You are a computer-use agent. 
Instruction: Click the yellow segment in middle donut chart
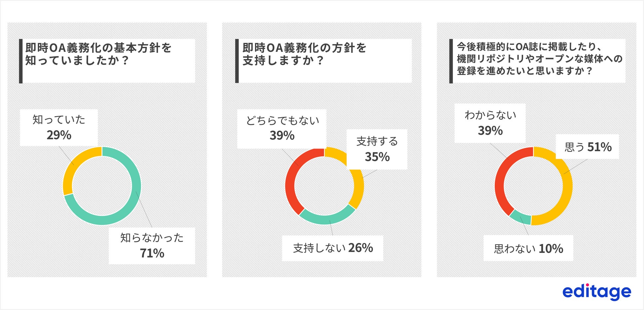[x=358, y=191]
